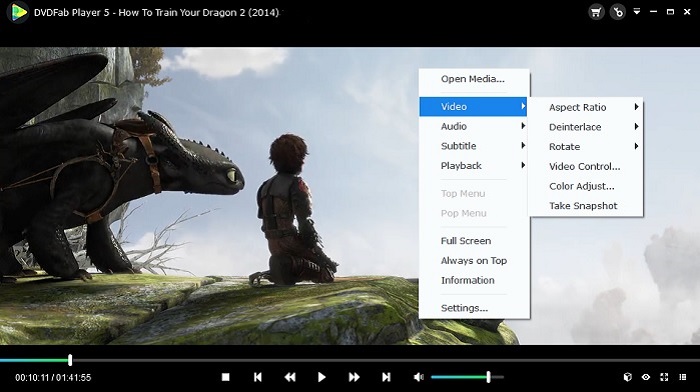700x392 pixels.
Task: Click the arrow next to Subtitle
Action: [523, 146]
